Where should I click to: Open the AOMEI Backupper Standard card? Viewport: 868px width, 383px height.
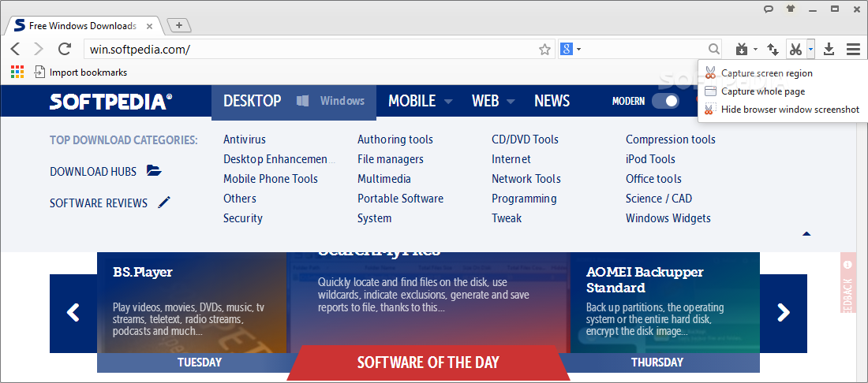(x=665, y=303)
